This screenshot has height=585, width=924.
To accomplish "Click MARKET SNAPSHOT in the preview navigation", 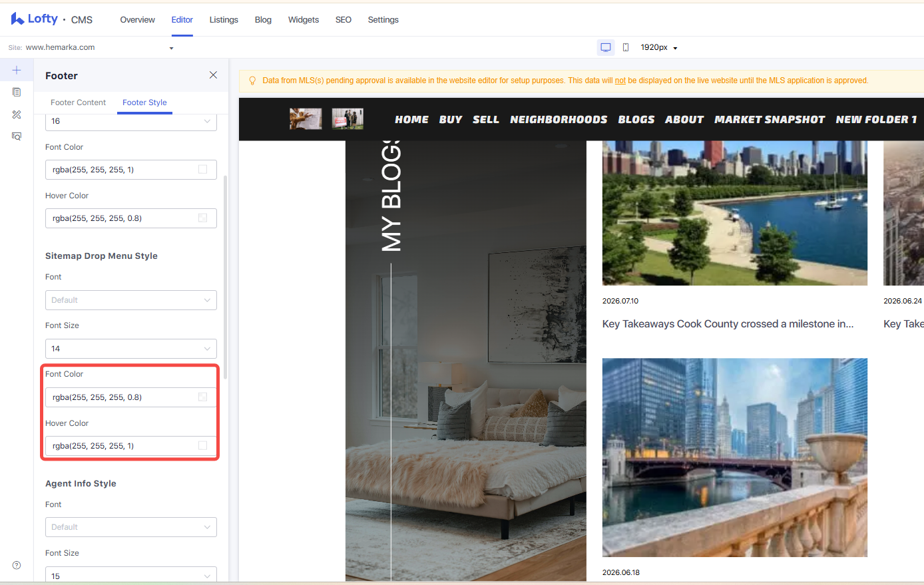I will pos(770,120).
